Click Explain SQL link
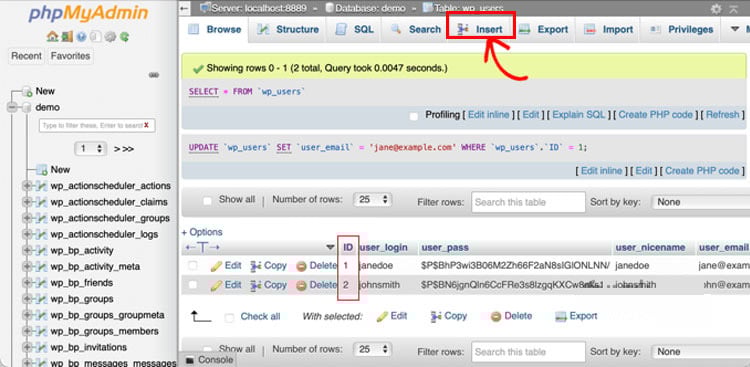 [578, 115]
